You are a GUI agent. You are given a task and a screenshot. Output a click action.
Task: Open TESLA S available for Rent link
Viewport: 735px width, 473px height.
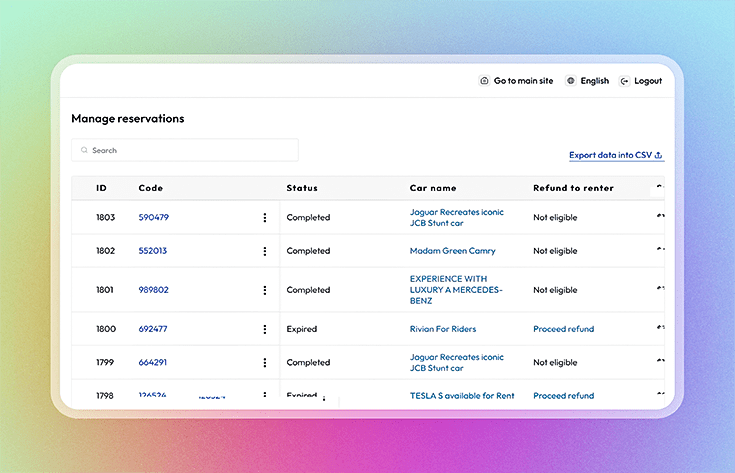point(462,396)
